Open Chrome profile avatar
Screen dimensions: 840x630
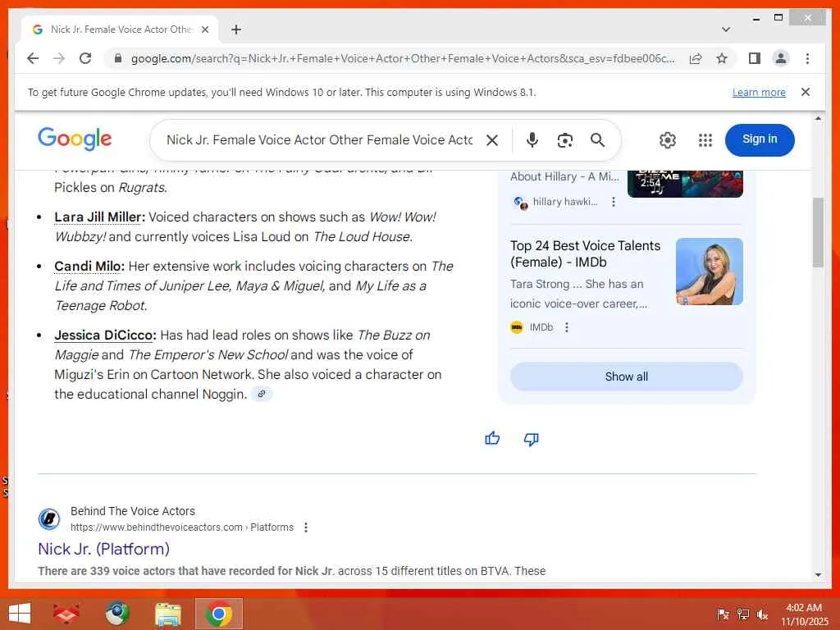(781, 58)
